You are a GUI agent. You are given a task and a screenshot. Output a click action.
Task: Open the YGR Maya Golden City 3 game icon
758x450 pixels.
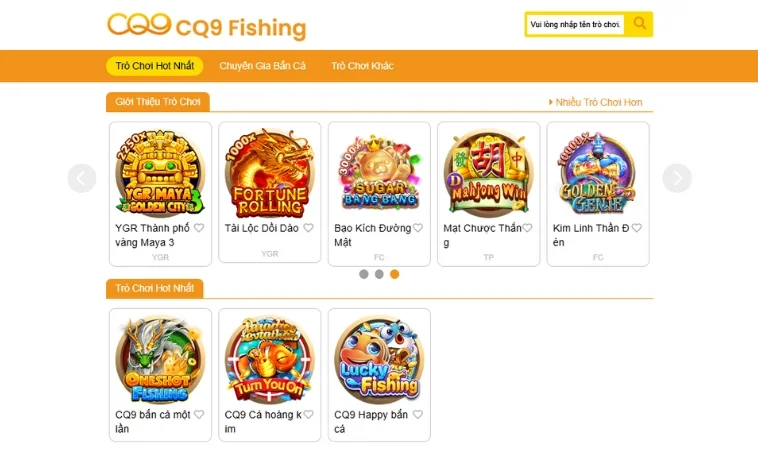click(160, 172)
